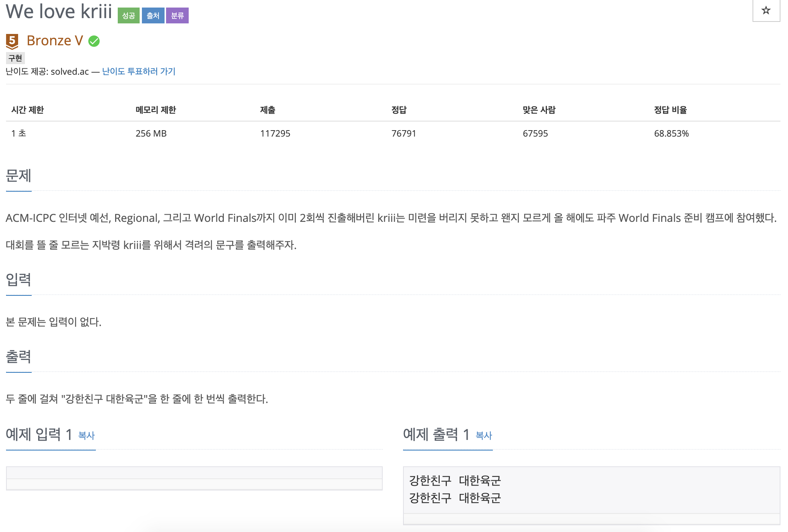
Task: Click the 맞은 사람 column header
Action: tap(539, 110)
